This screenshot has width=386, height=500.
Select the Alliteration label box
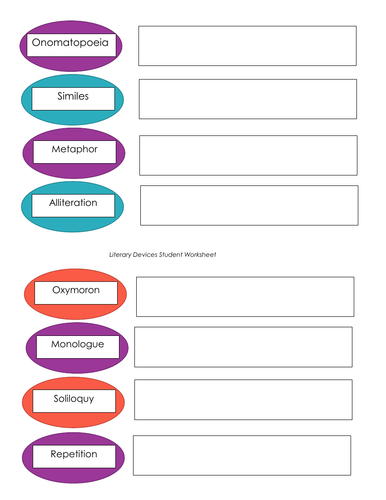pyautogui.click(x=73, y=206)
